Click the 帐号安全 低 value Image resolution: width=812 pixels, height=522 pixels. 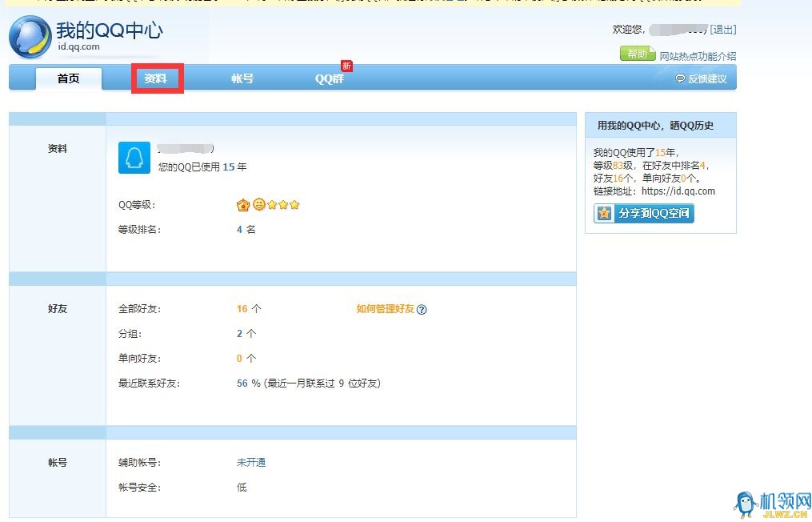[242, 488]
